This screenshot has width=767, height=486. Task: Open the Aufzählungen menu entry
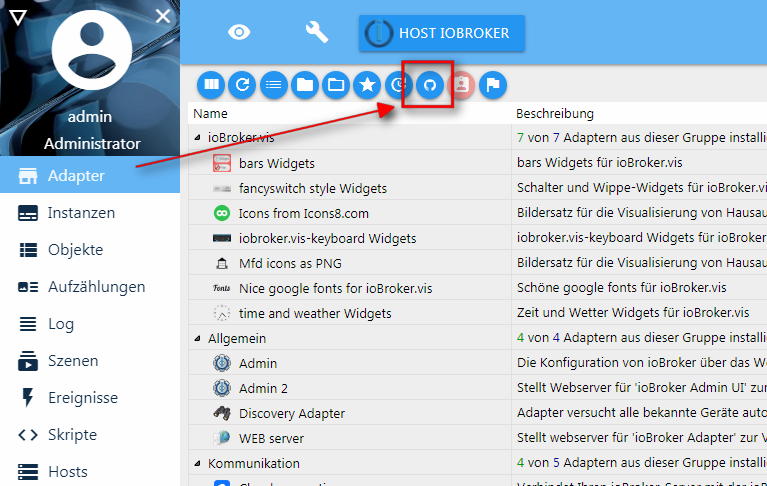(90, 287)
